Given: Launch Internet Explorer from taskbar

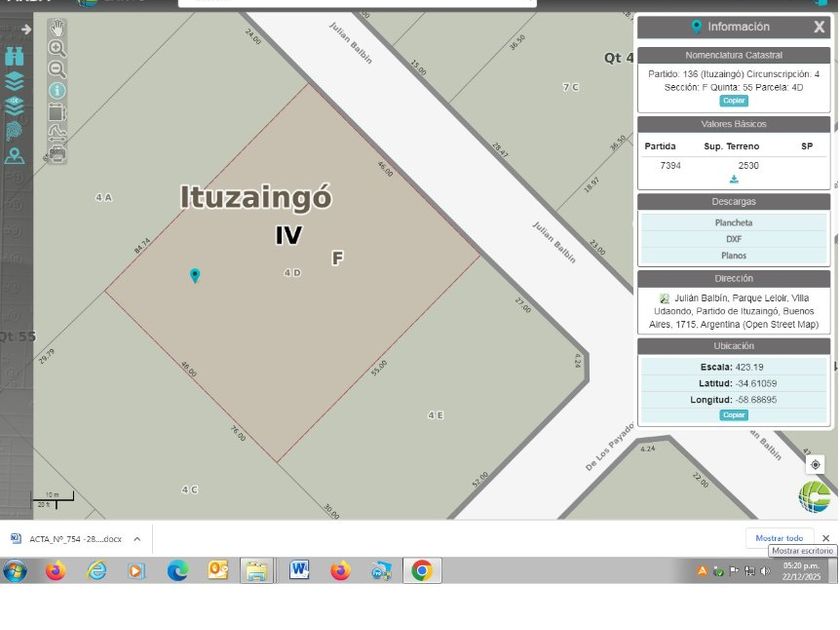Looking at the screenshot, I should [96, 571].
